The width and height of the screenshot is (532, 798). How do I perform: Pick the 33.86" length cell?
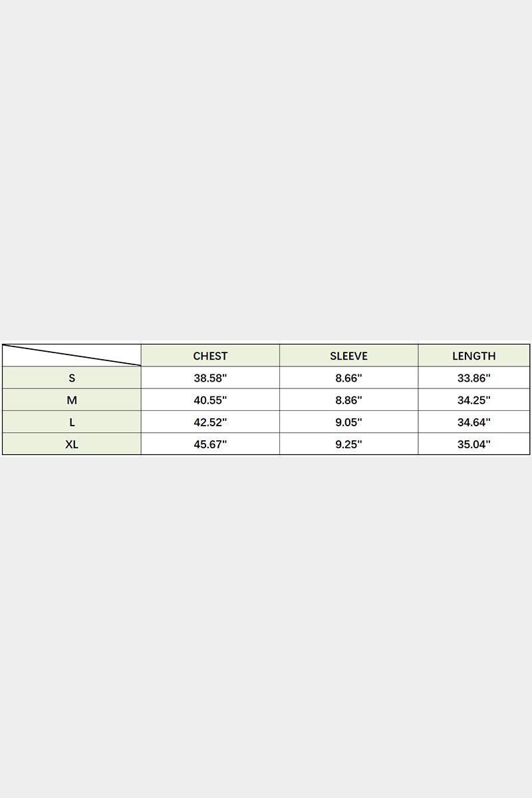point(473,378)
